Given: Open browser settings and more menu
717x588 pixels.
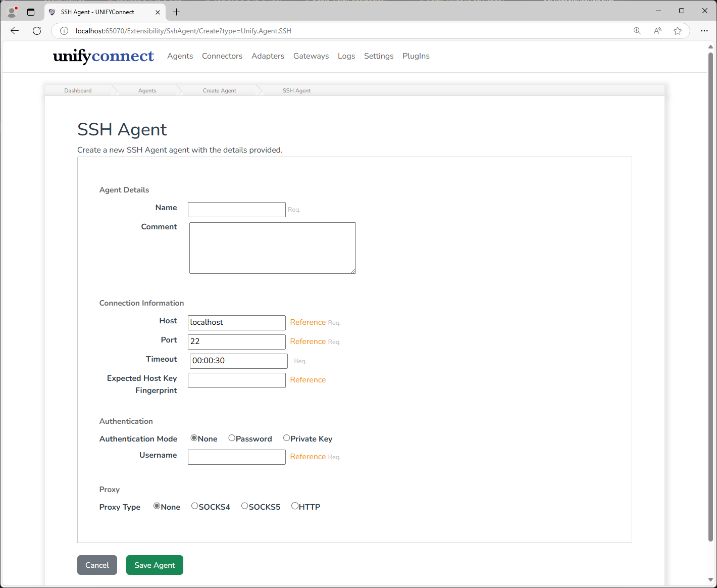Looking at the screenshot, I should [704, 31].
